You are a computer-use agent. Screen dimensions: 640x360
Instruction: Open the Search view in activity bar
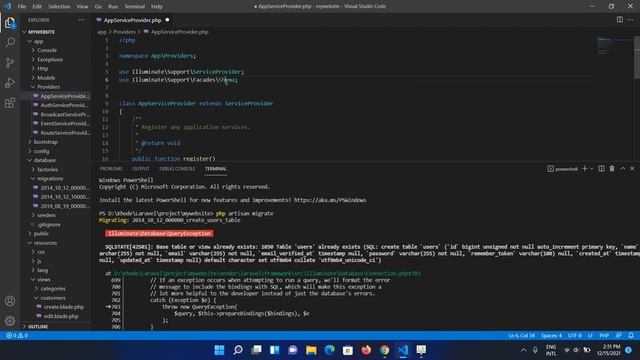10,42
